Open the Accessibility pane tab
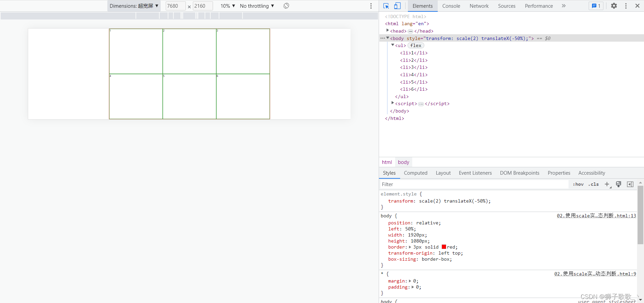 click(x=592, y=173)
